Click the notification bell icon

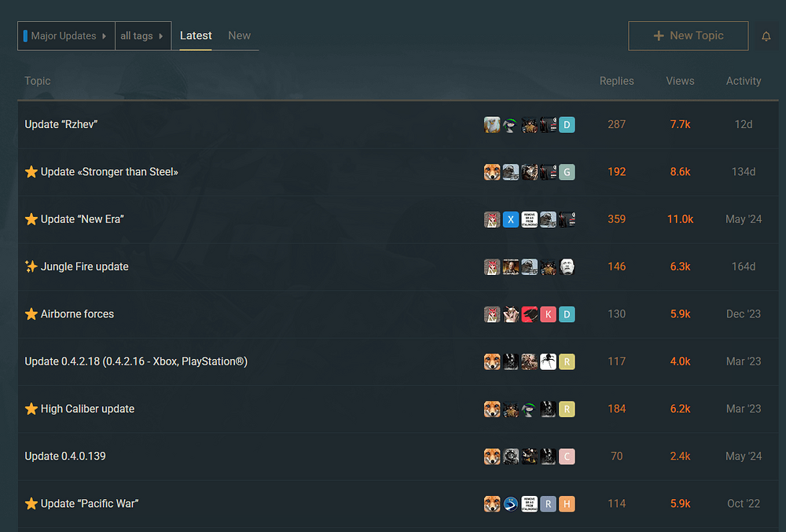click(x=766, y=36)
